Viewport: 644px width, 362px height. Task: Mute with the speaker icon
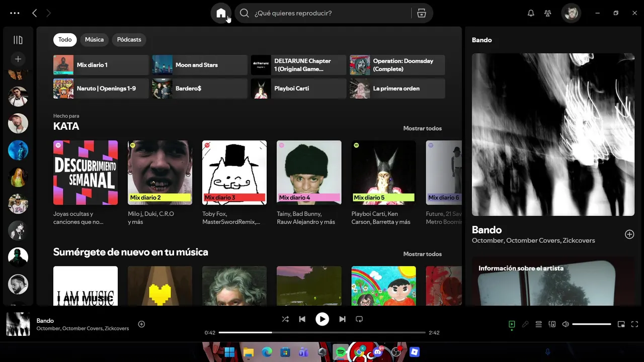[x=566, y=324]
